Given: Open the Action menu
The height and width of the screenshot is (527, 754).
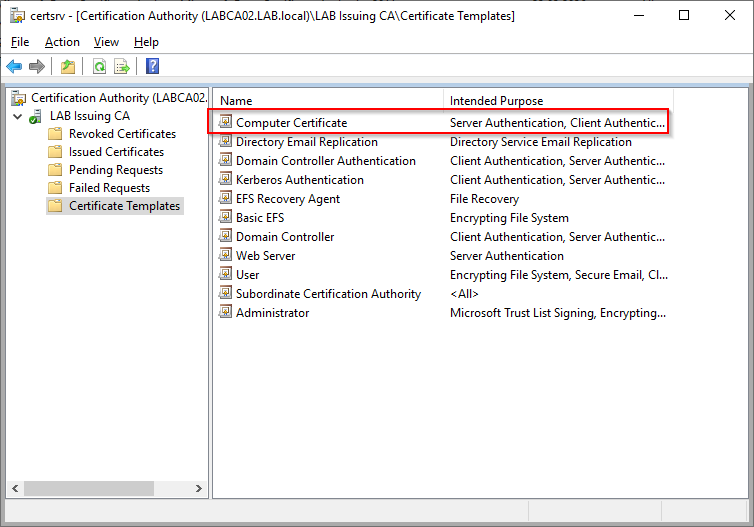Looking at the screenshot, I should [62, 42].
